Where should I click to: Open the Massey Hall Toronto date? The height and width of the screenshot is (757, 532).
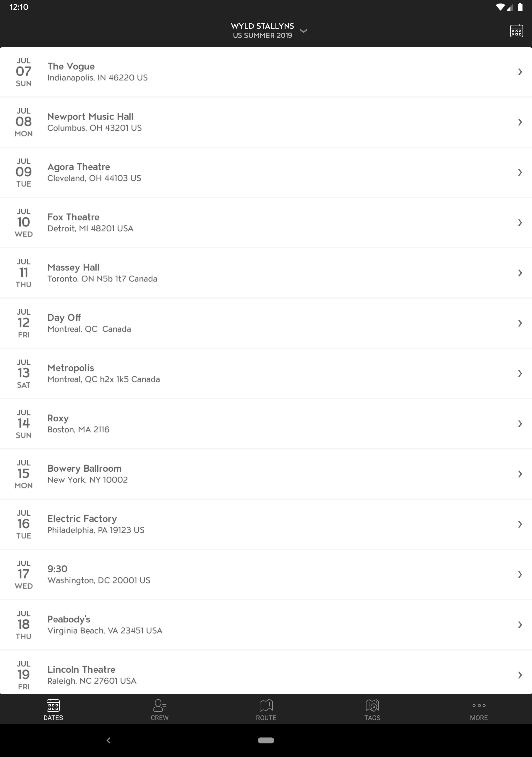pos(266,273)
